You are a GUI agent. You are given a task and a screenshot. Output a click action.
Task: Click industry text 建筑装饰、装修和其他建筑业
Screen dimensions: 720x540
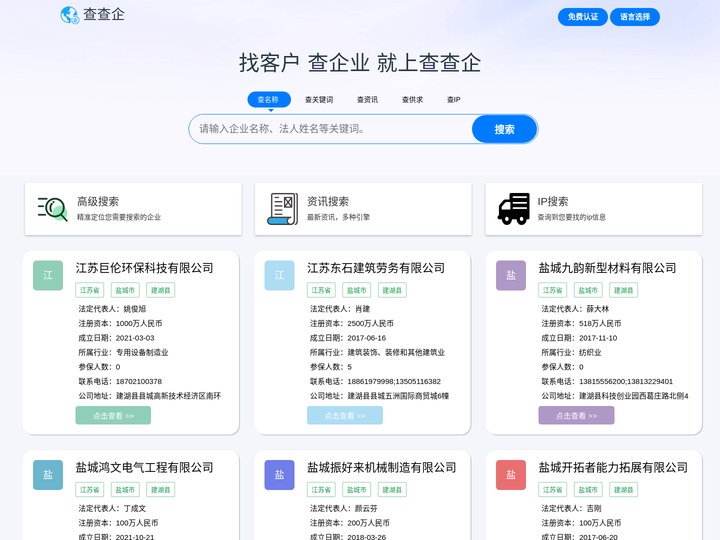tap(396, 353)
